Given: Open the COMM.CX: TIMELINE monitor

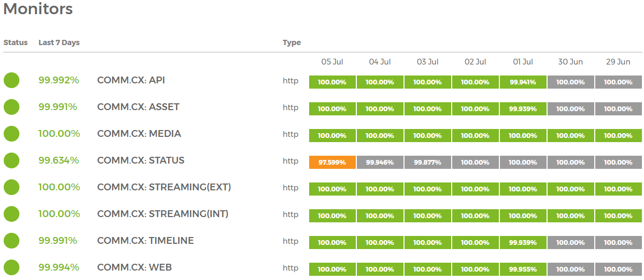Looking at the screenshot, I should coord(146,241).
